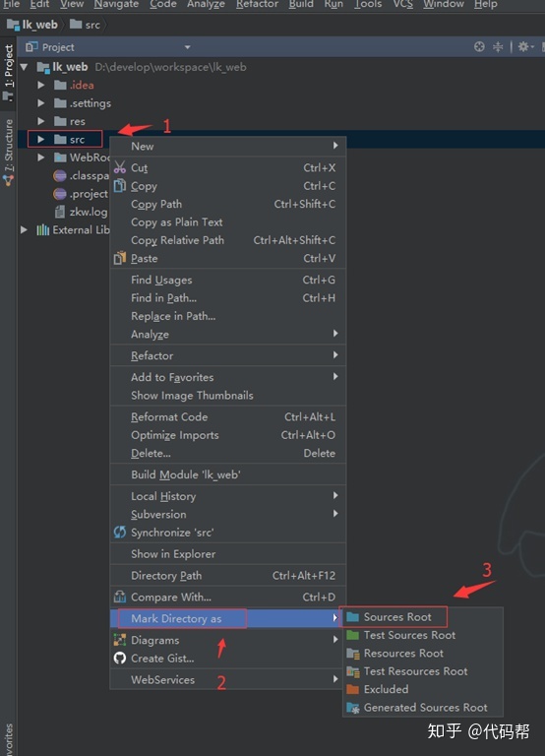Screen dimensions: 545x756
Task: Click the Project view icon in panel header
Action: click(x=31, y=47)
